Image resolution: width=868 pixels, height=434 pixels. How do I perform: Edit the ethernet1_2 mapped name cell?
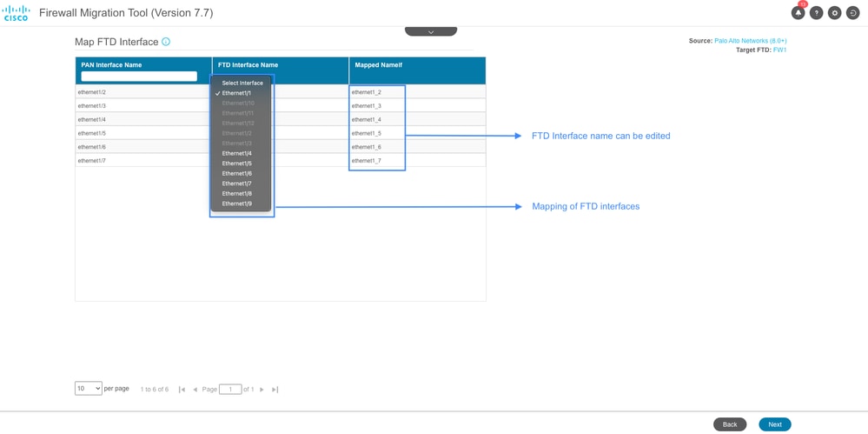pos(417,91)
